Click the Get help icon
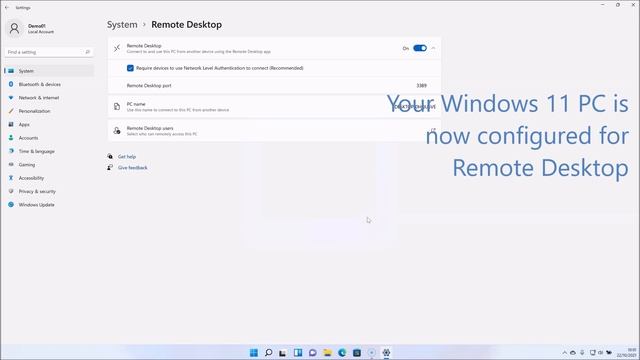The height and width of the screenshot is (360, 640). pyautogui.click(x=110, y=157)
